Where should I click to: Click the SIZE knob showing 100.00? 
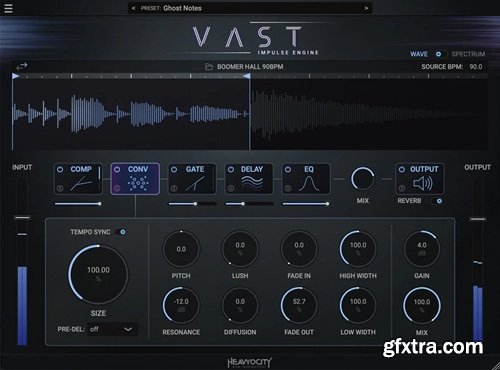pyautogui.click(x=98, y=274)
